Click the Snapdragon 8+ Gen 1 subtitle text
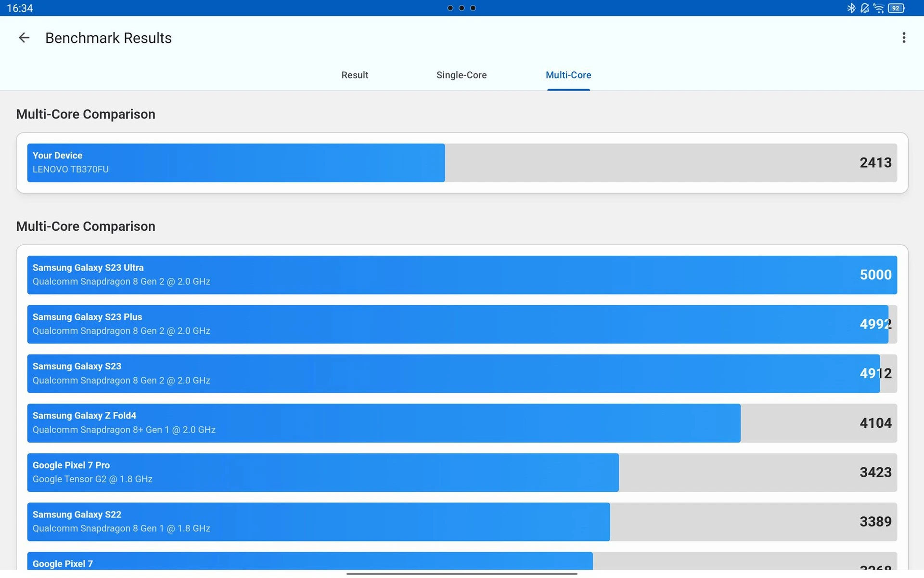The width and height of the screenshot is (924, 578). [124, 430]
